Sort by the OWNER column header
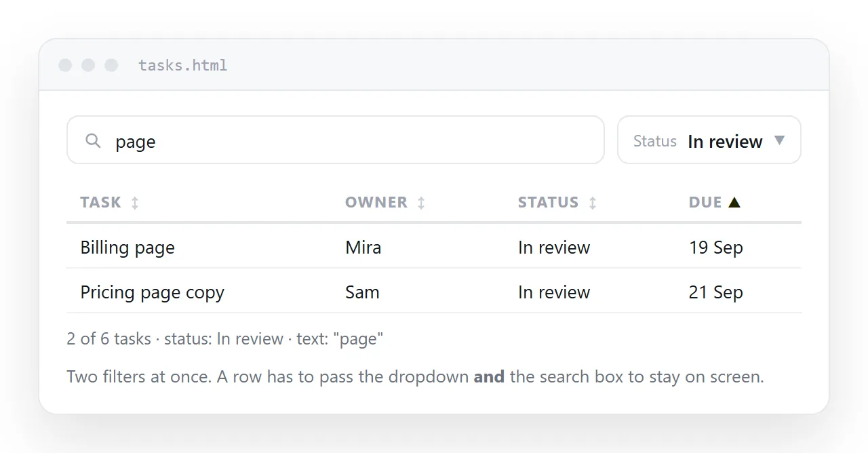Screen dimensions: 868x453 pyautogui.click(x=385, y=202)
